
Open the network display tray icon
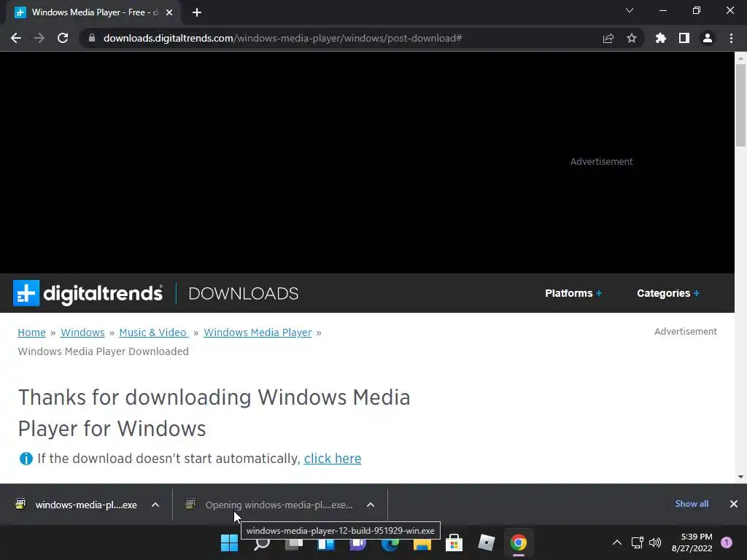point(637,542)
